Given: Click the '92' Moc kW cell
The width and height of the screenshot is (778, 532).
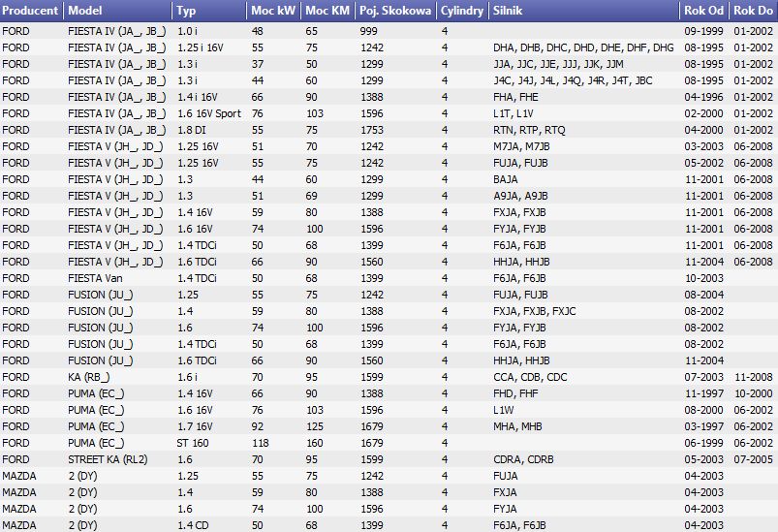Looking at the screenshot, I should click(257, 426).
